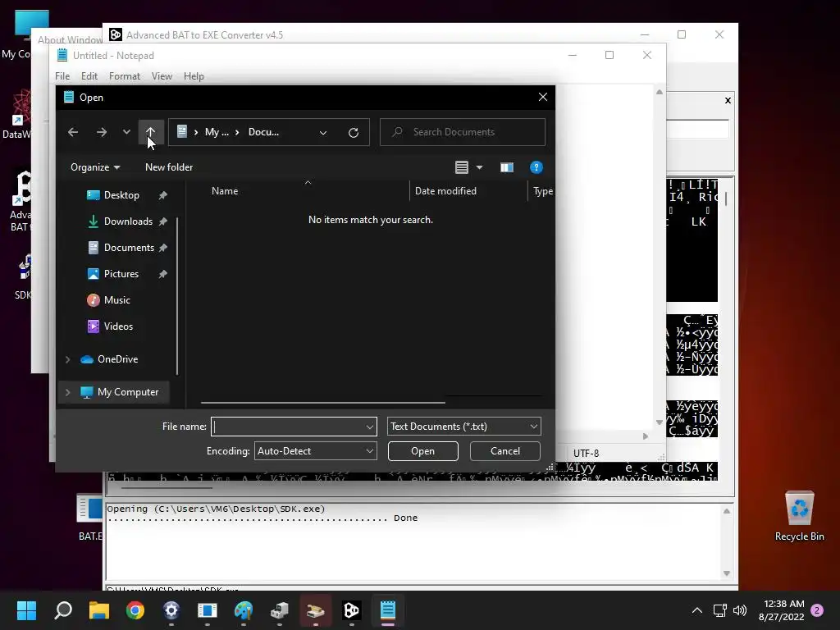Select Downloads in quick access
The width and height of the screenshot is (840, 630).
127,221
